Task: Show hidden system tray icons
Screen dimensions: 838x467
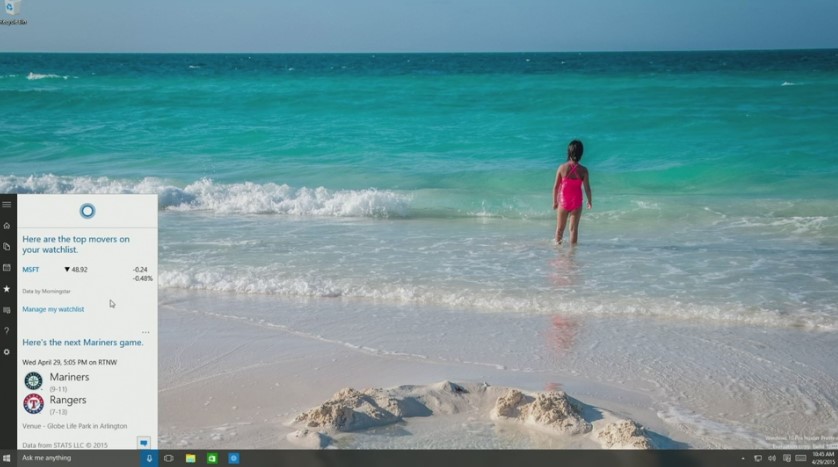Action: (743, 458)
